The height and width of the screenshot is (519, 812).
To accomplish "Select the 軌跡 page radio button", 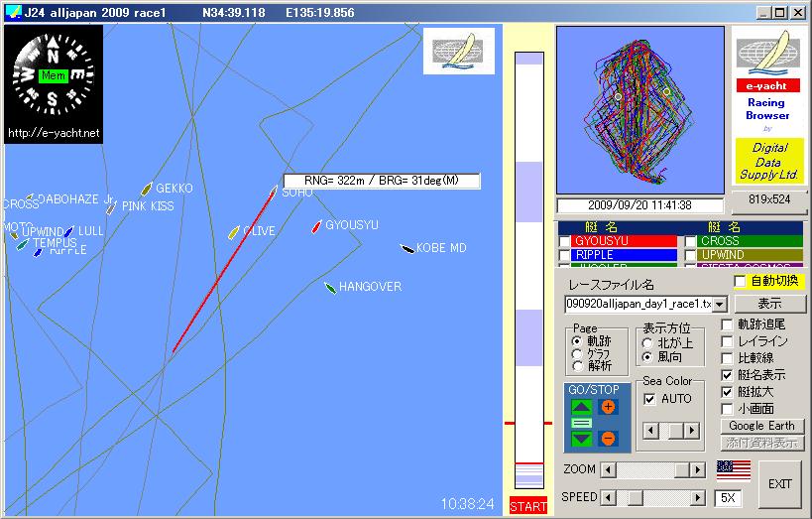I will 577,341.
